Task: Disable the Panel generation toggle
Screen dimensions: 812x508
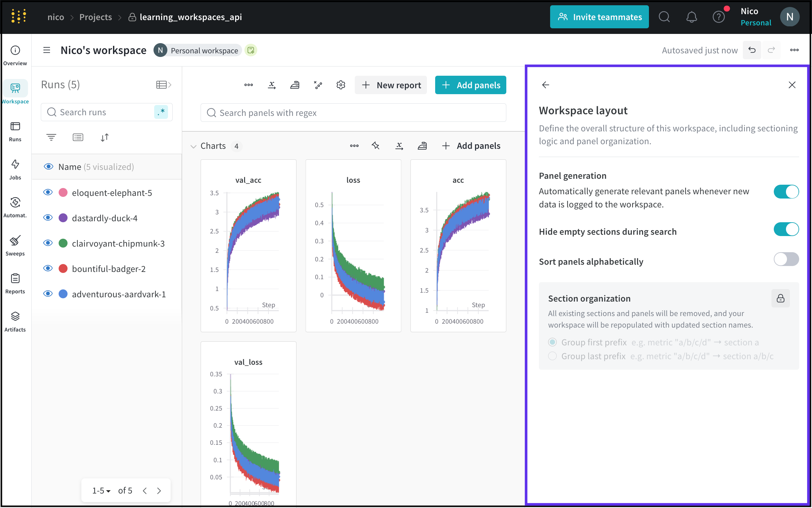Action: pos(786,192)
